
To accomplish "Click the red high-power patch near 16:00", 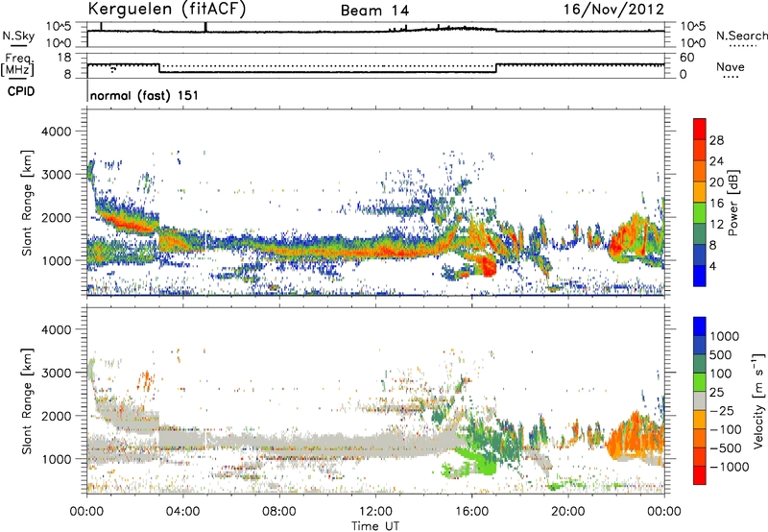I will point(488,267).
